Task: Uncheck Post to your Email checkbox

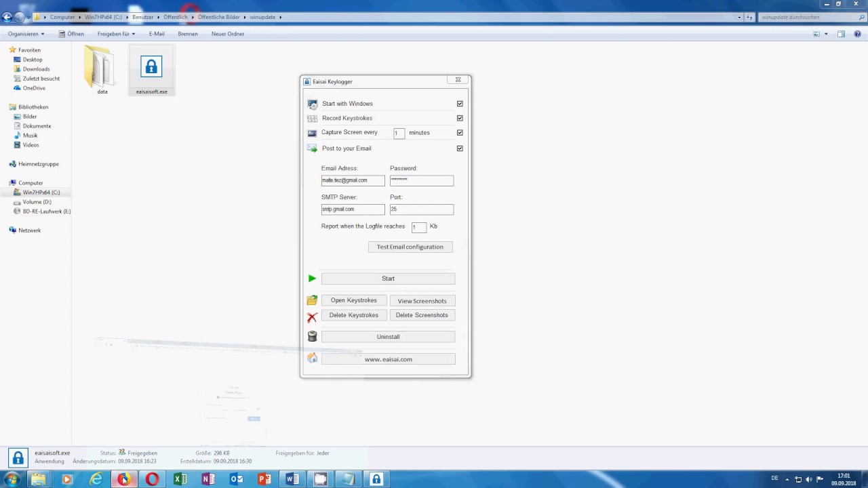Action: (x=460, y=148)
